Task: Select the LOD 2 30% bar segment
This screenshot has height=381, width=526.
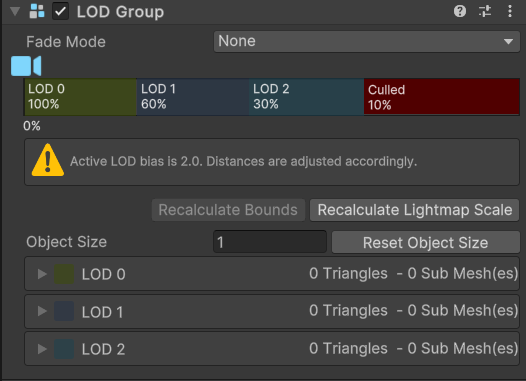Action: point(306,97)
